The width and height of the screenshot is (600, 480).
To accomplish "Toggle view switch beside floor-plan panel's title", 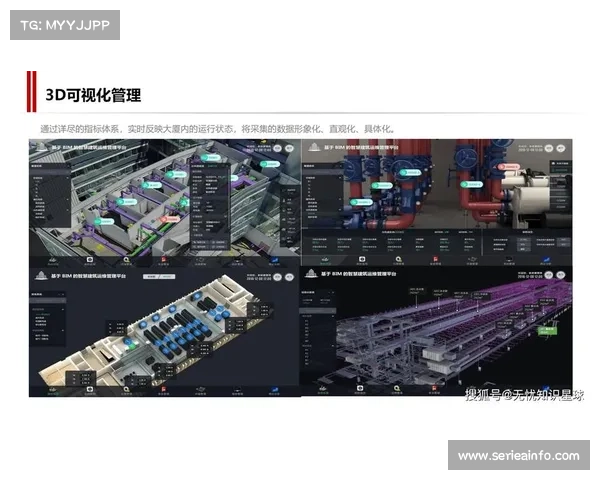I will pyautogui.click(x=159, y=276).
